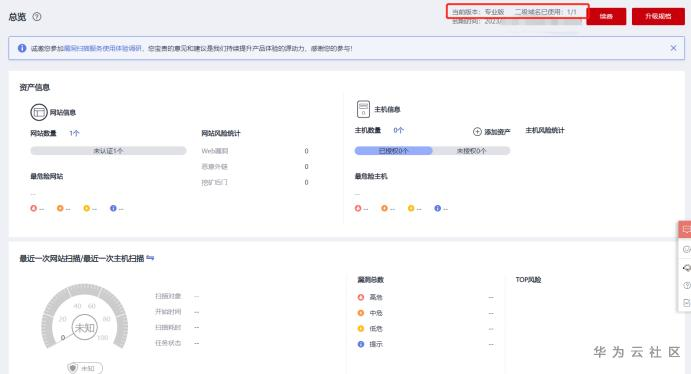The image size is (691, 374).
Task: Click the plus icon beside 添加资产
Action: point(477,132)
